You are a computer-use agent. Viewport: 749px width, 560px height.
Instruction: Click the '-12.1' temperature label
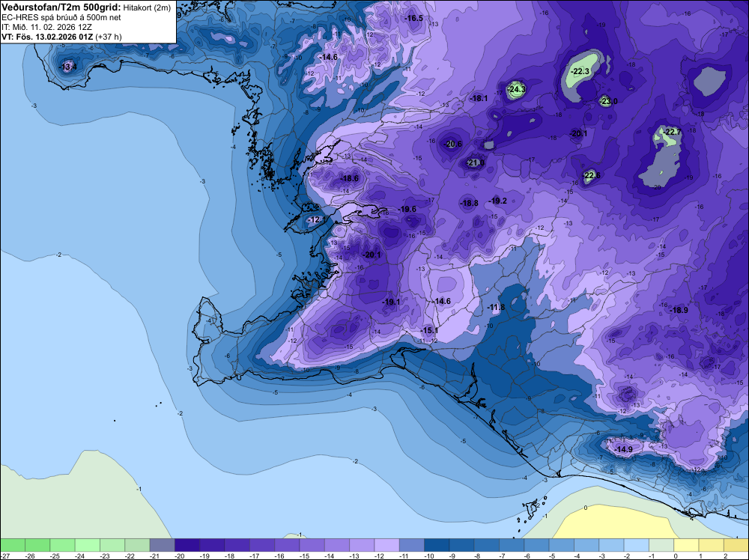click(315, 219)
